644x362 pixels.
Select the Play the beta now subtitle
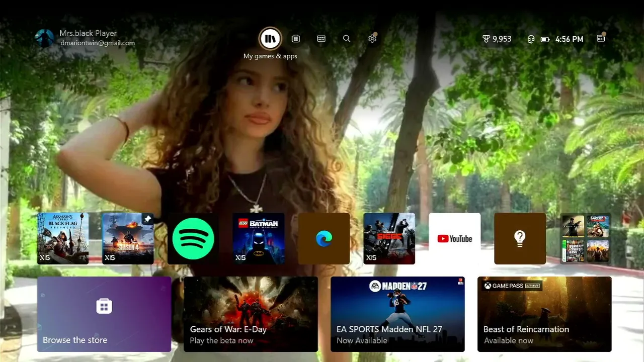coord(221,341)
